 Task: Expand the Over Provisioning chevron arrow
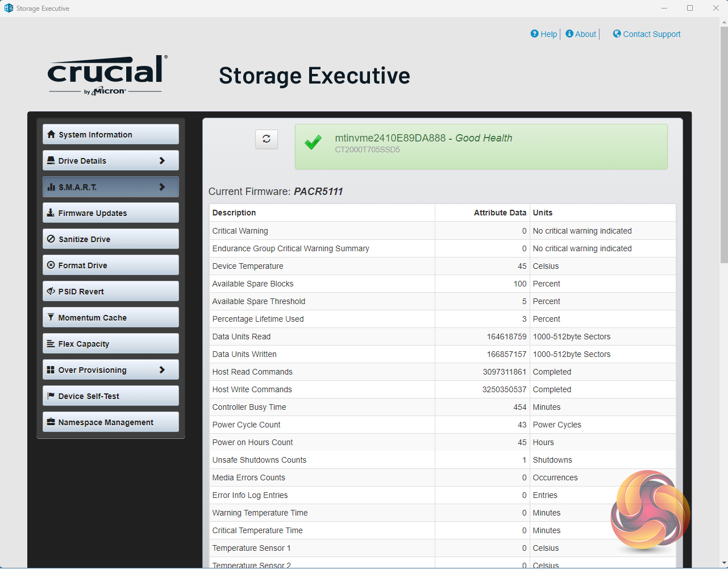pyautogui.click(x=162, y=370)
